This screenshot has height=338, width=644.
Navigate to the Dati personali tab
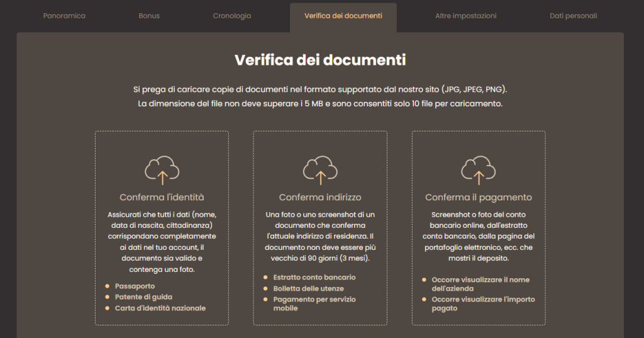click(573, 16)
